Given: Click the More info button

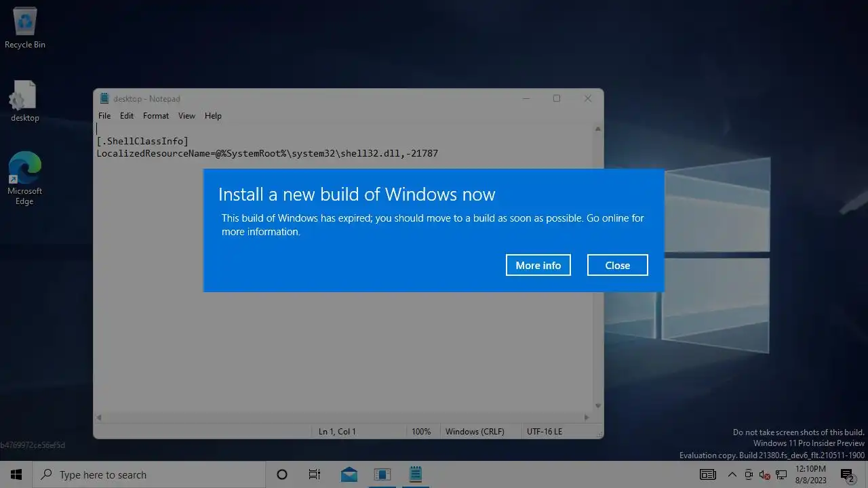Looking at the screenshot, I should click(x=538, y=265).
